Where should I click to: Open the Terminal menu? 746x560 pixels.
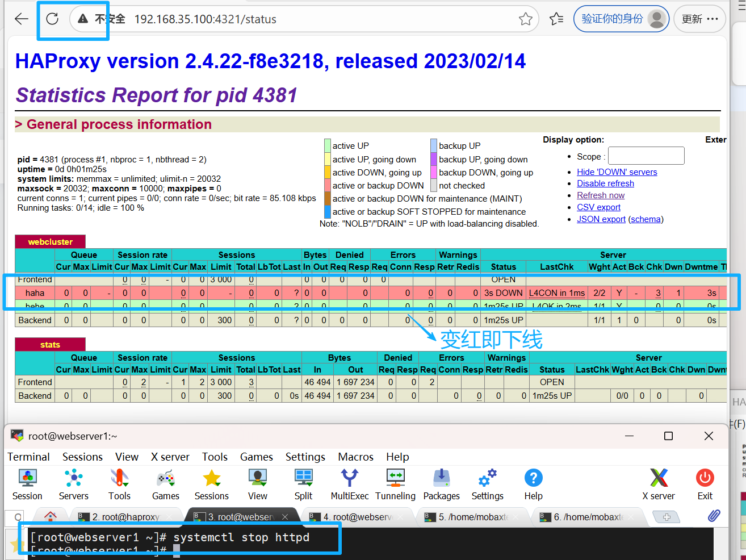(x=28, y=457)
